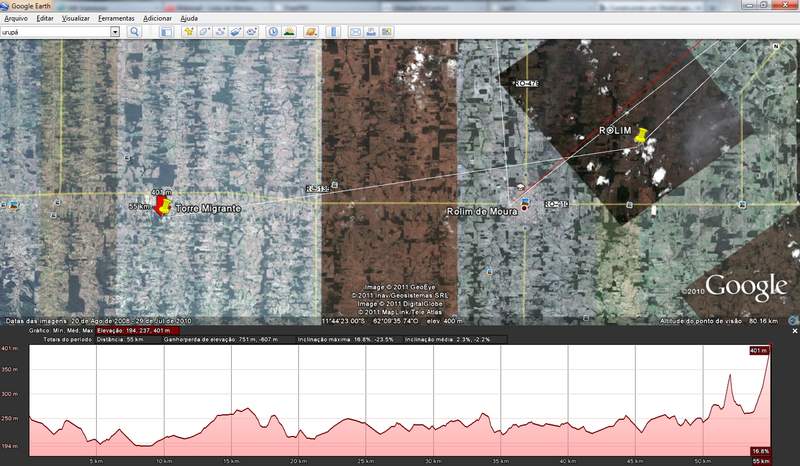The image size is (800, 466).
Task: Click the Inclinação máxima value
Action: [x=345, y=339]
